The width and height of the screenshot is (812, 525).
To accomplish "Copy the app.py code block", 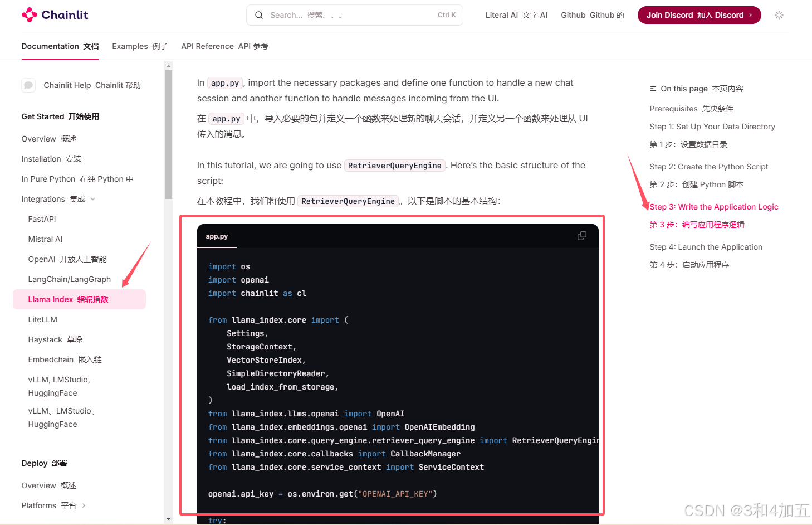I will pos(582,236).
